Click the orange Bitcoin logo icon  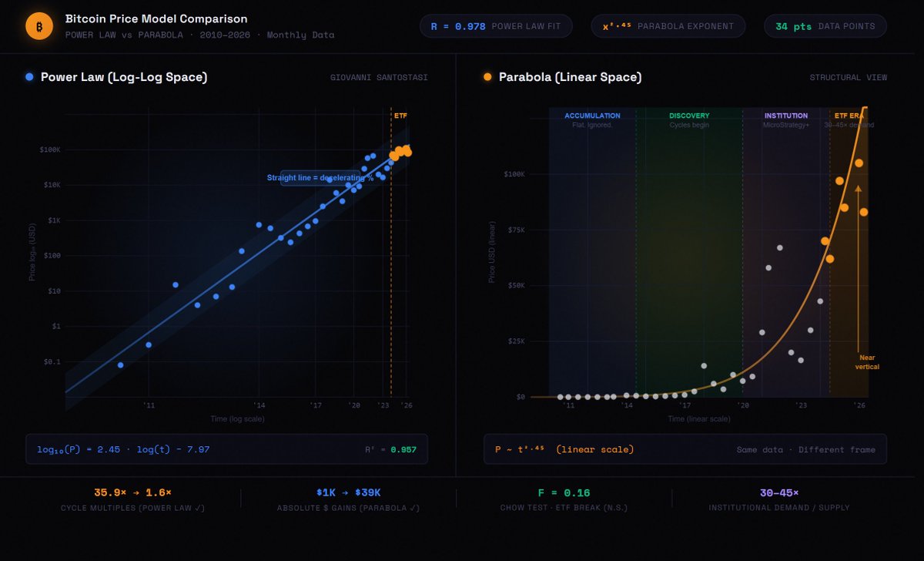click(38, 26)
